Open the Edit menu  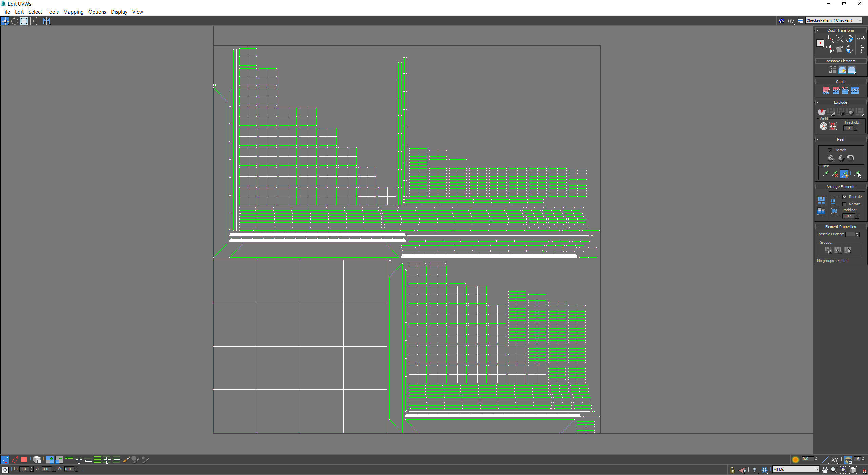click(x=19, y=12)
